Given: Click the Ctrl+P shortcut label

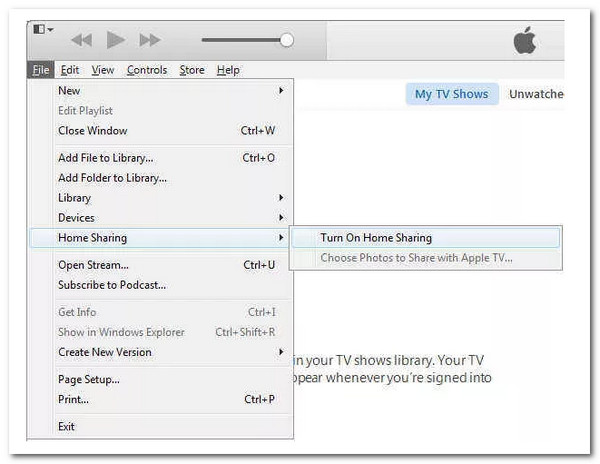Looking at the screenshot, I should (x=259, y=399).
